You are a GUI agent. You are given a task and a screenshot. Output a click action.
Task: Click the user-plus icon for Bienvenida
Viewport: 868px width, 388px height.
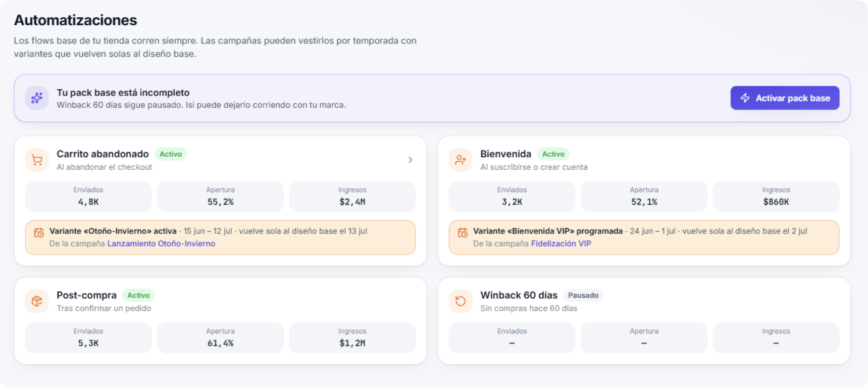click(x=461, y=160)
